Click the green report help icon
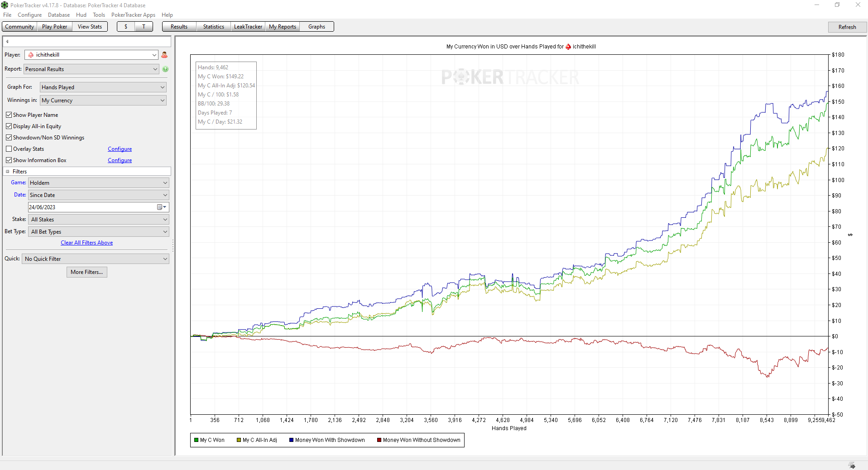 [165, 69]
